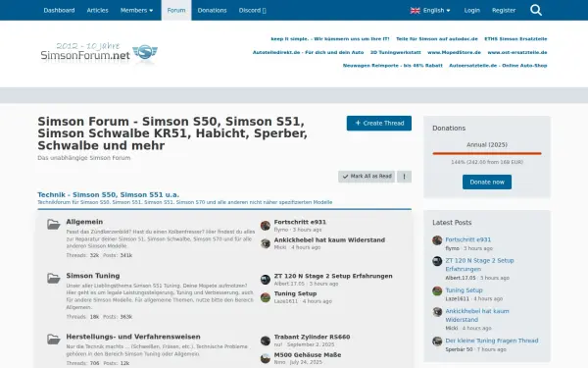588x368 pixels.
Task: Click the Register link
Action: pyautogui.click(x=504, y=10)
